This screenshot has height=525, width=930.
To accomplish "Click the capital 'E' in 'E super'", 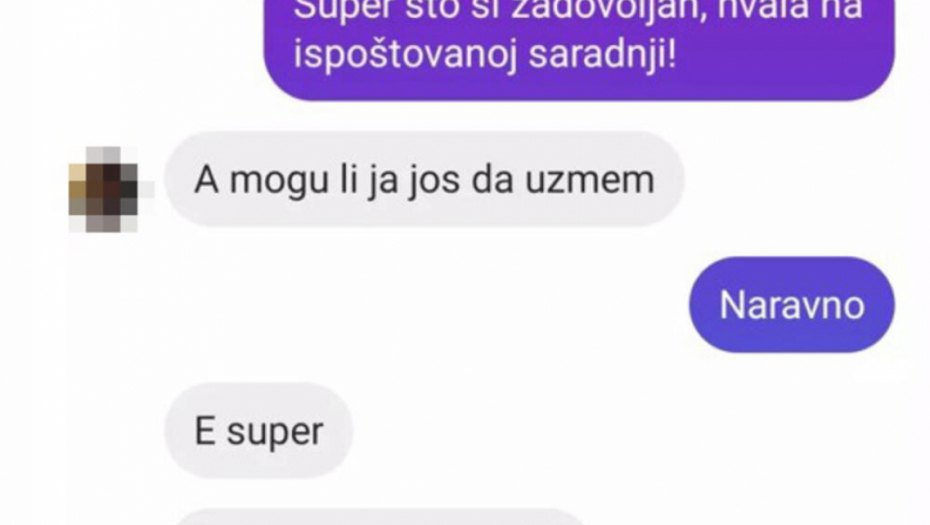I will pyautogui.click(x=205, y=431).
